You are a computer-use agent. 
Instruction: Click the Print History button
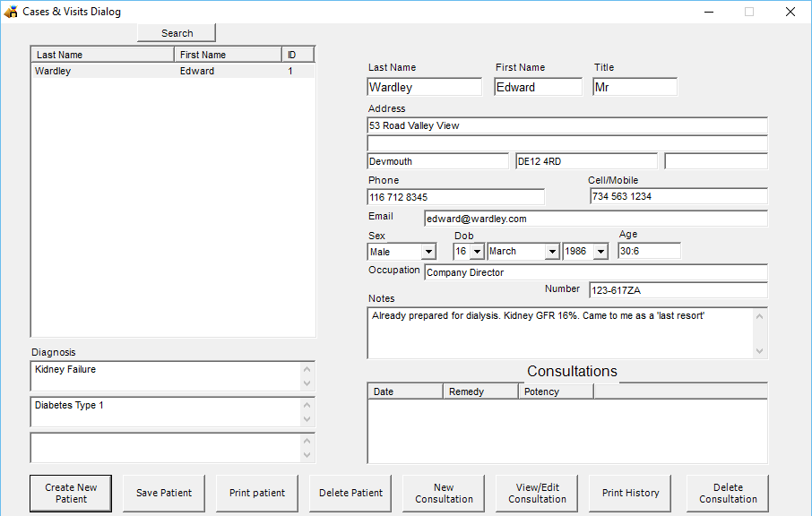pyautogui.click(x=630, y=494)
